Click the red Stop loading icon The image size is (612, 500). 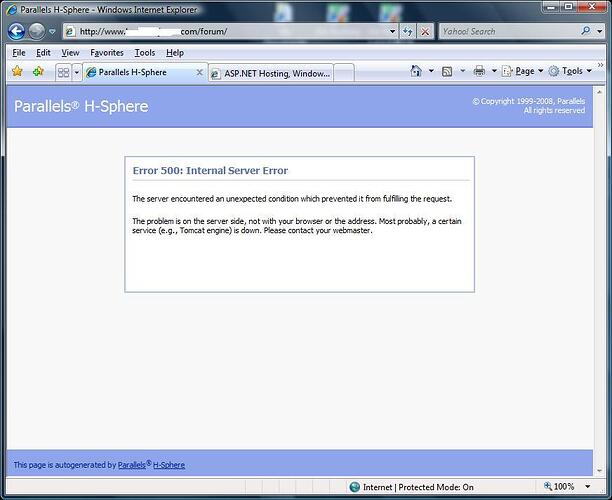click(425, 32)
